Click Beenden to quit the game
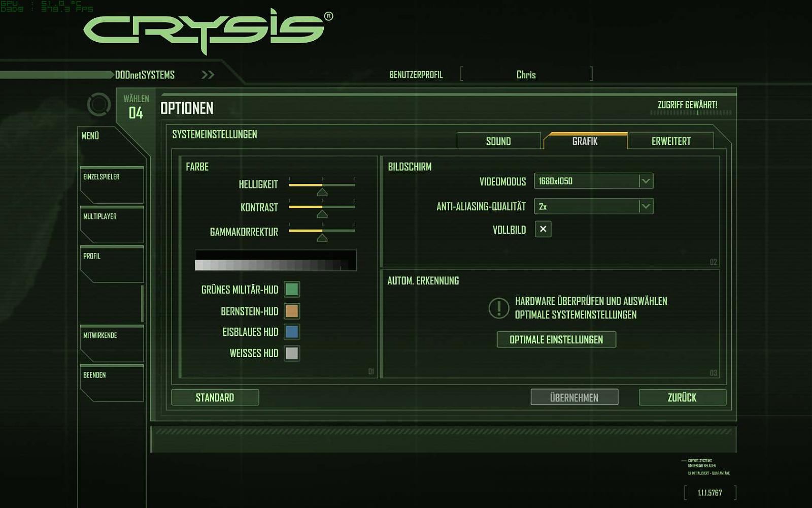Screen dimensions: 812x508 point(112,383)
